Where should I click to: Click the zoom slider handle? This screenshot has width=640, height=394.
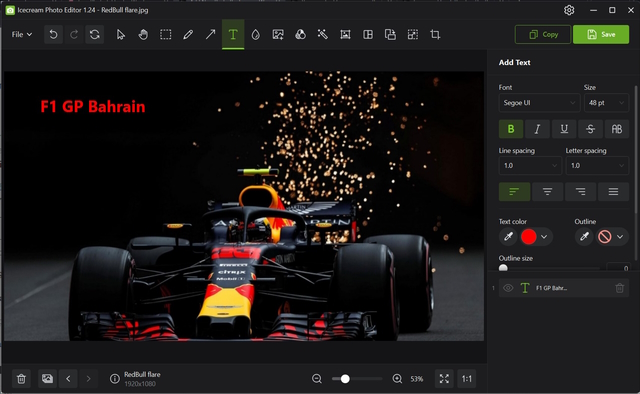point(345,379)
